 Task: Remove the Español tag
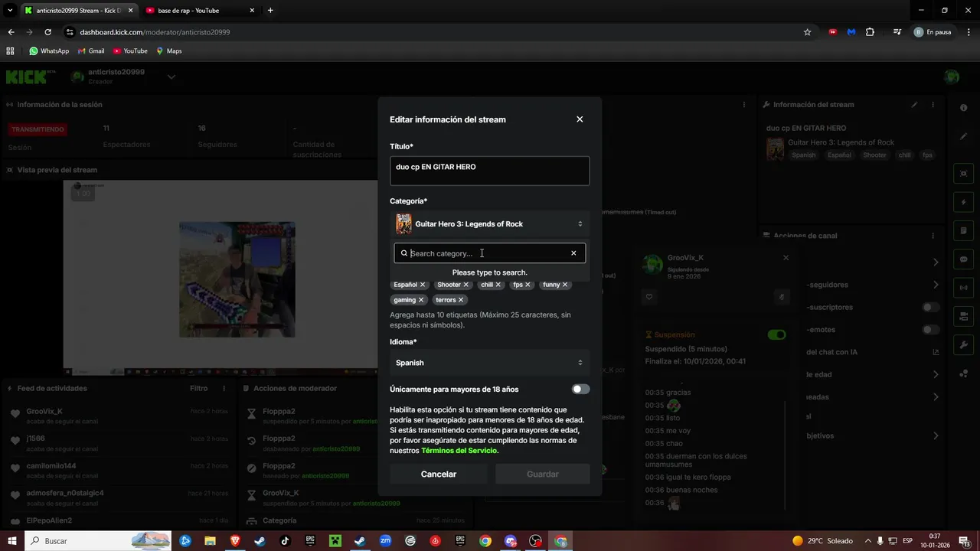point(423,285)
